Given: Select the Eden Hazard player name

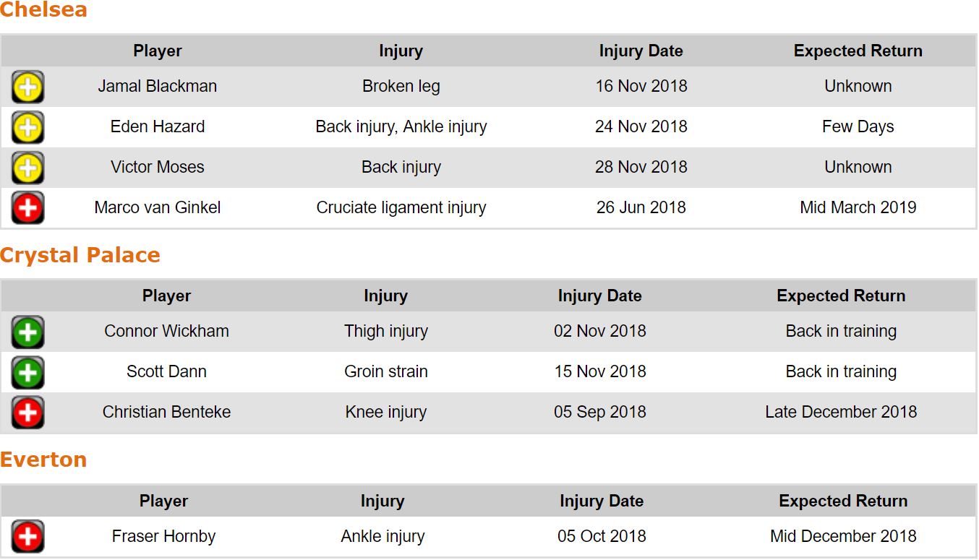Looking at the screenshot, I should pos(158,127).
